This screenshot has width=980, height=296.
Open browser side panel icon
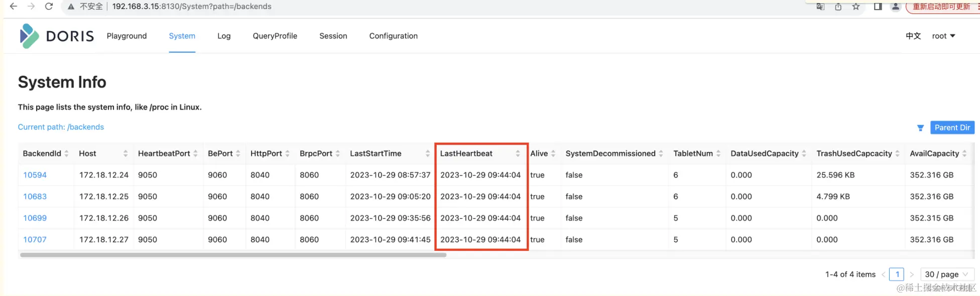pyautogui.click(x=878, y=7)
